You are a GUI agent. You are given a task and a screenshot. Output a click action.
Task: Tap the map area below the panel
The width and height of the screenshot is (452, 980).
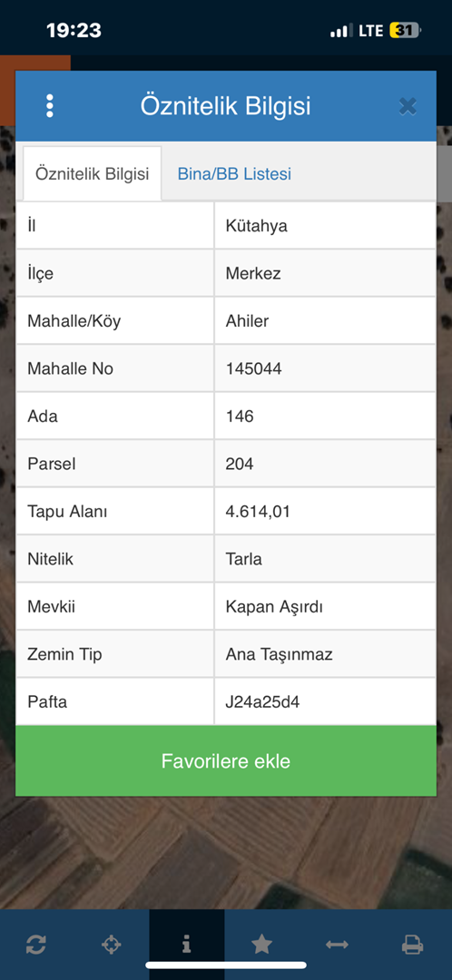click(x=226, y=853)
